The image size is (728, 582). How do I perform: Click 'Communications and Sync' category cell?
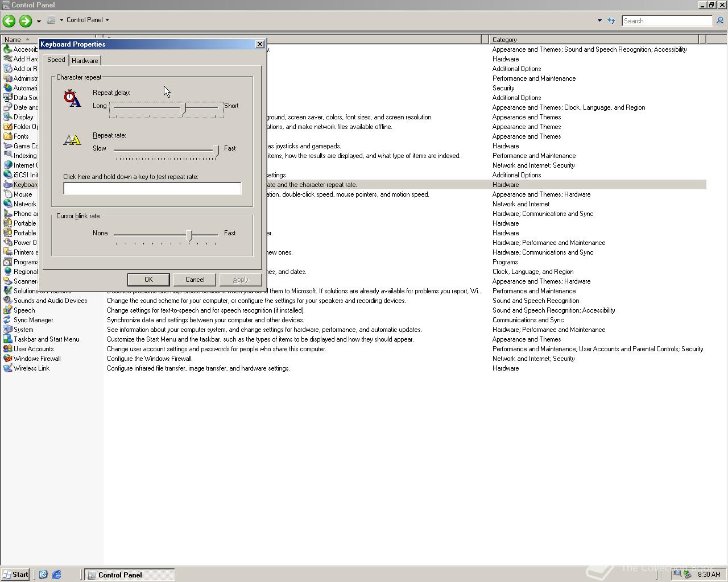click(528, 320)
